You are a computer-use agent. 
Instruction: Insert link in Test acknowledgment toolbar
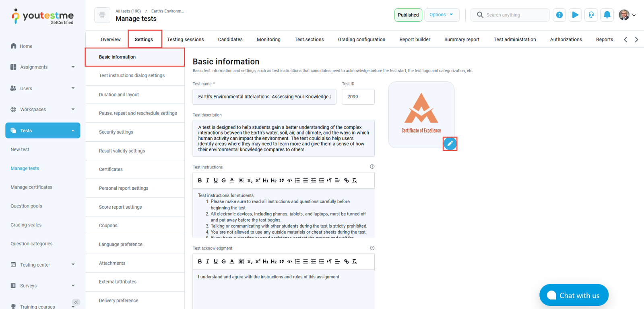[346, 261]
